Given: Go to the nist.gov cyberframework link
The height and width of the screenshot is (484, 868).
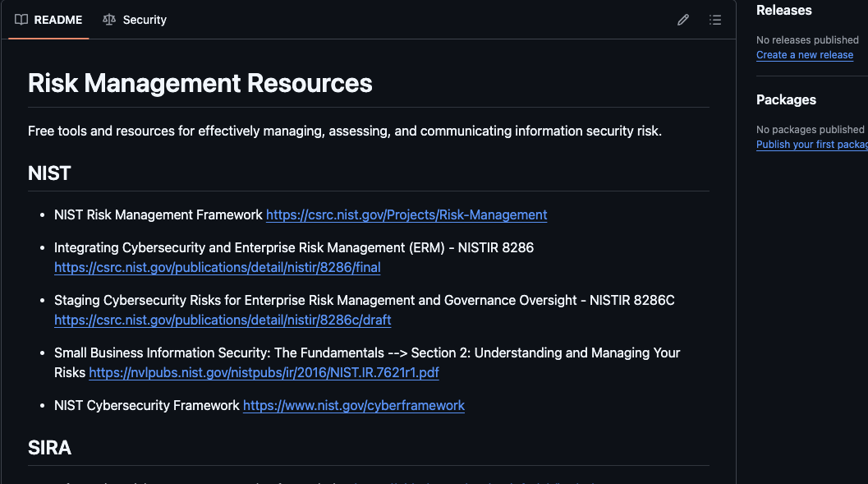Looking at the screenshot, I should [x=353, y=405].
